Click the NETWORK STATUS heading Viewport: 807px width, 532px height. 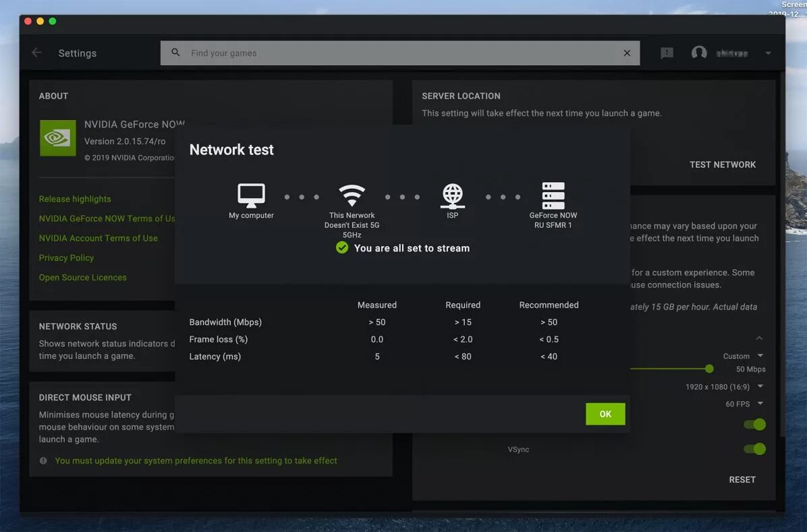coord(78,327)
